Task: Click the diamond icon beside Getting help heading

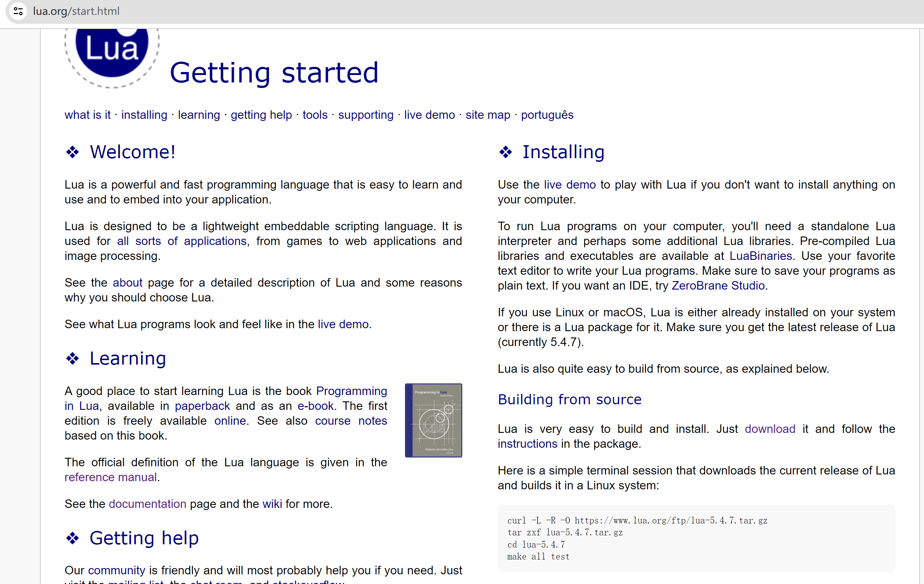Action: [72, 538]
